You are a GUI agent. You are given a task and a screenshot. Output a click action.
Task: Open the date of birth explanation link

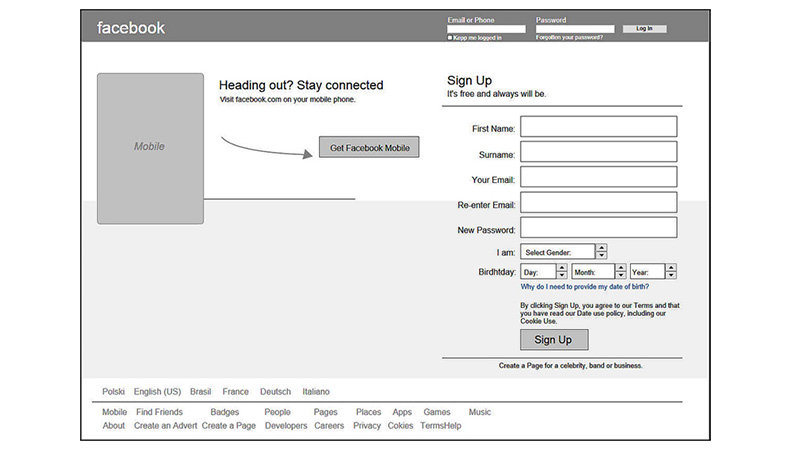(585, 287)
